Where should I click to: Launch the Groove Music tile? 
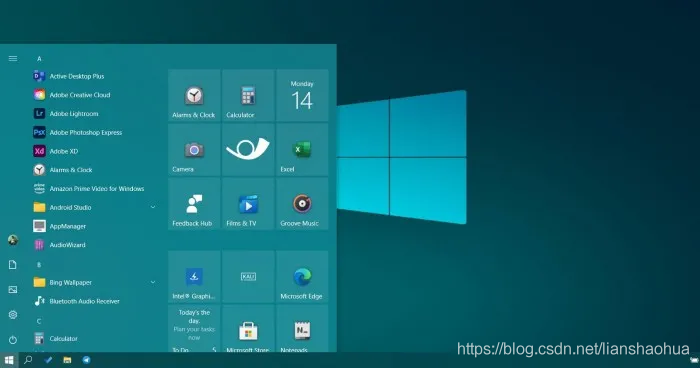point(302,204)
